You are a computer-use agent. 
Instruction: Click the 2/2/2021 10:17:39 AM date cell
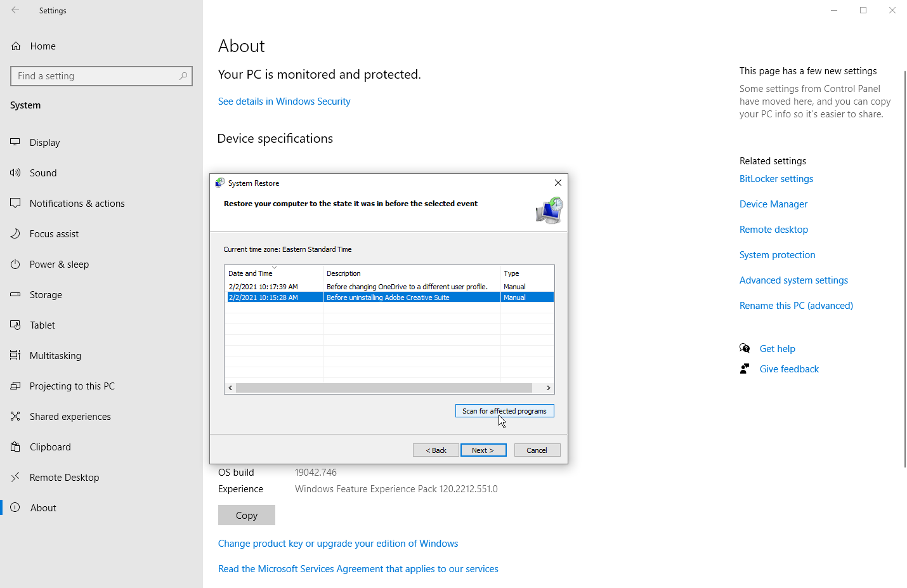click(x=263, y=287)
